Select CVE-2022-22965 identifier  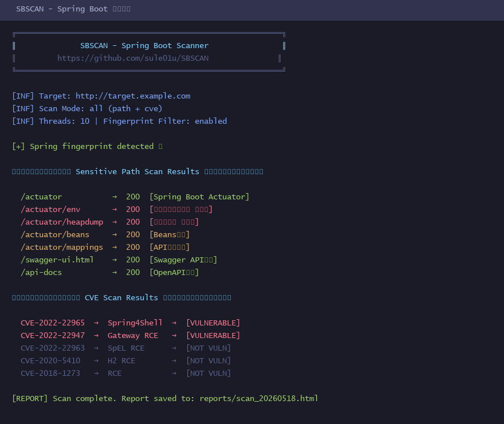click(x=53, y=323)
